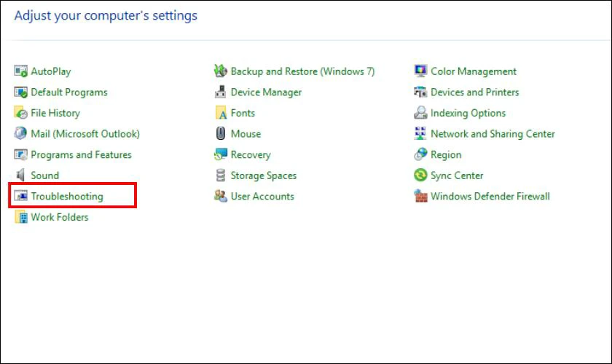Click the Sound speaker icon

pyautogui.click(x=20, y=175)
